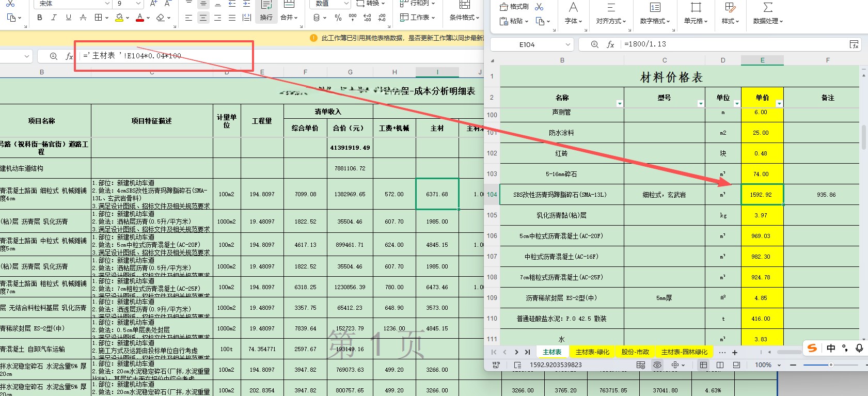This screenshot has height=396, width=868.
Task: Increase decimal places
Action: pyautogui.click(x=367, y=18)
